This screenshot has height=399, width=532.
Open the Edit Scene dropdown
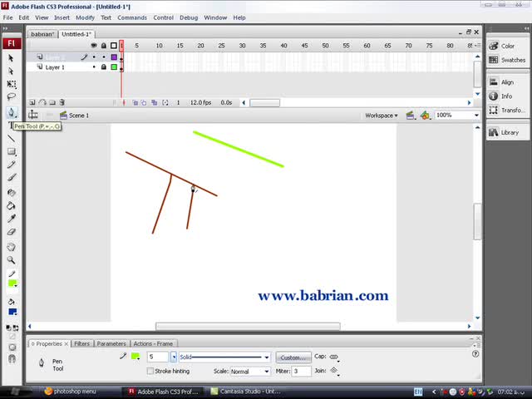(411, 116)
